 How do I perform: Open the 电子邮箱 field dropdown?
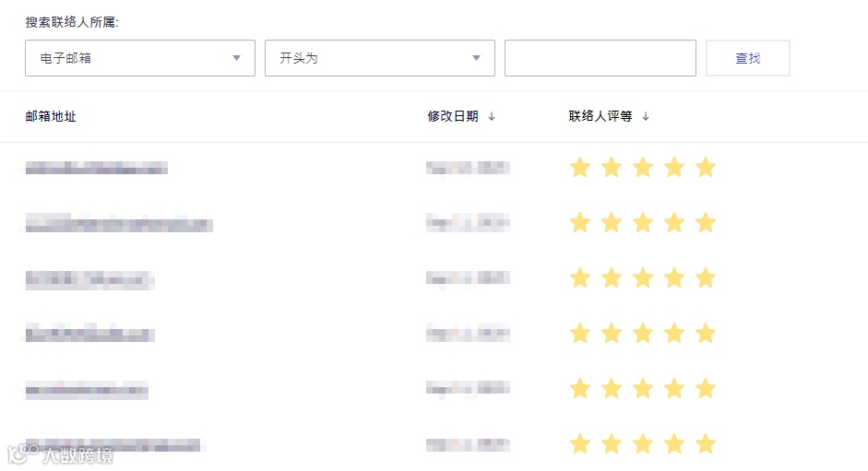tap(140, 58)
